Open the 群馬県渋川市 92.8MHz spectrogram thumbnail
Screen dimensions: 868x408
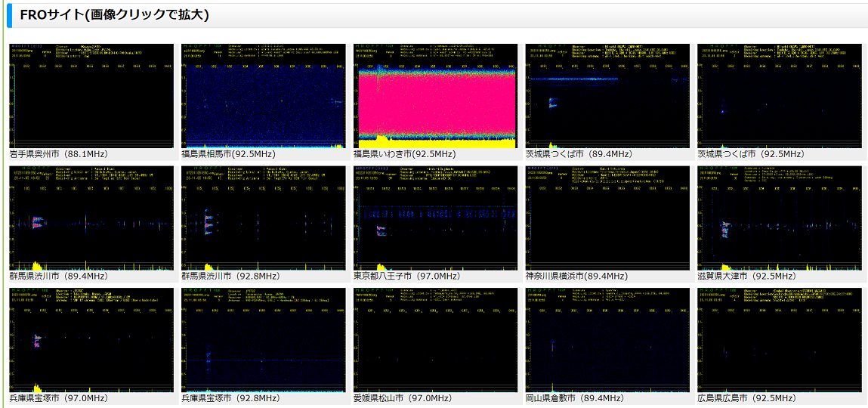263,218
